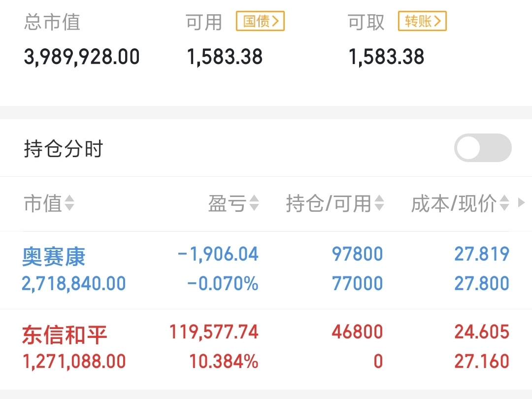Click the 持仓分时 label

64,149
